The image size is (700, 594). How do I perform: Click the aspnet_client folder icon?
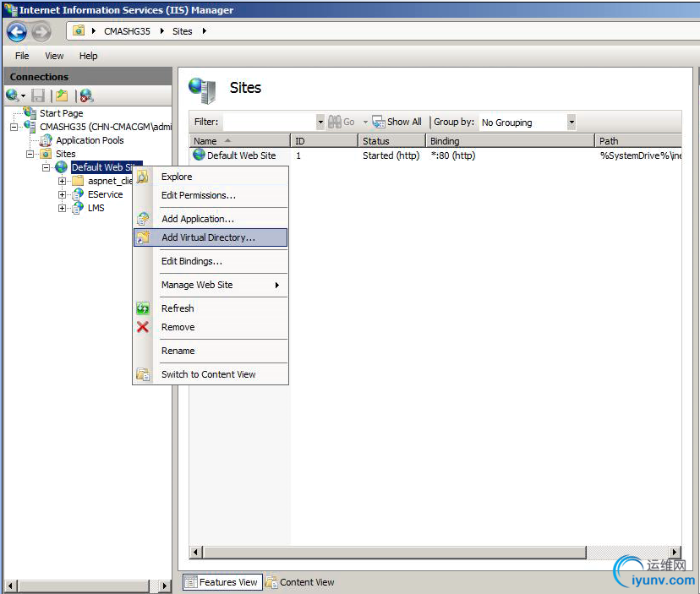[x=78, y=181]
